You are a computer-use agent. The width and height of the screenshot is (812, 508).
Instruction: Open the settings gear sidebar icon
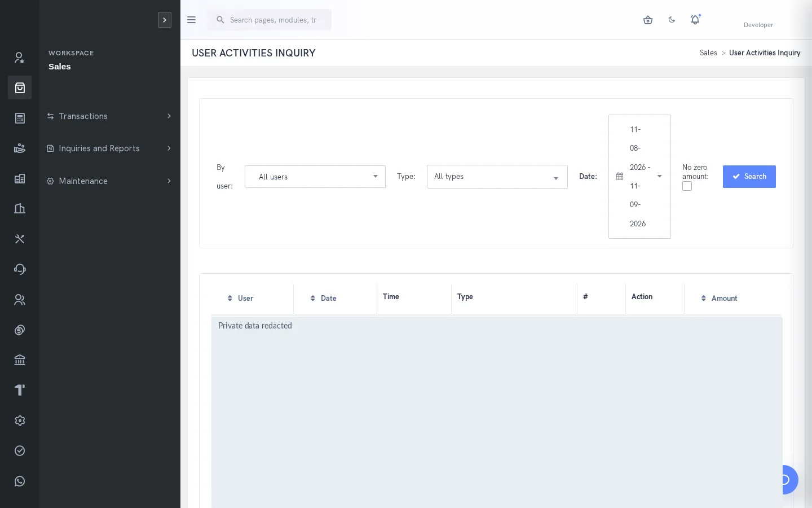[20, 421]
